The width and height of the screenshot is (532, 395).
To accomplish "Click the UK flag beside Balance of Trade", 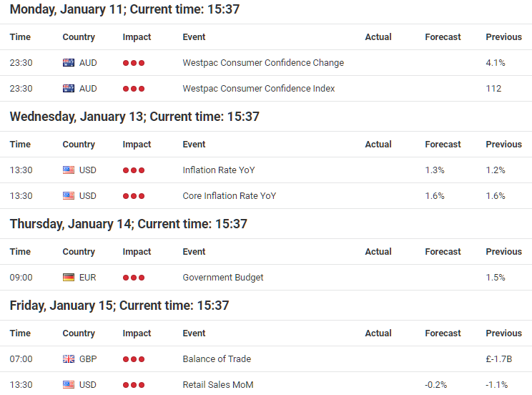I will [x=69, y=359].
